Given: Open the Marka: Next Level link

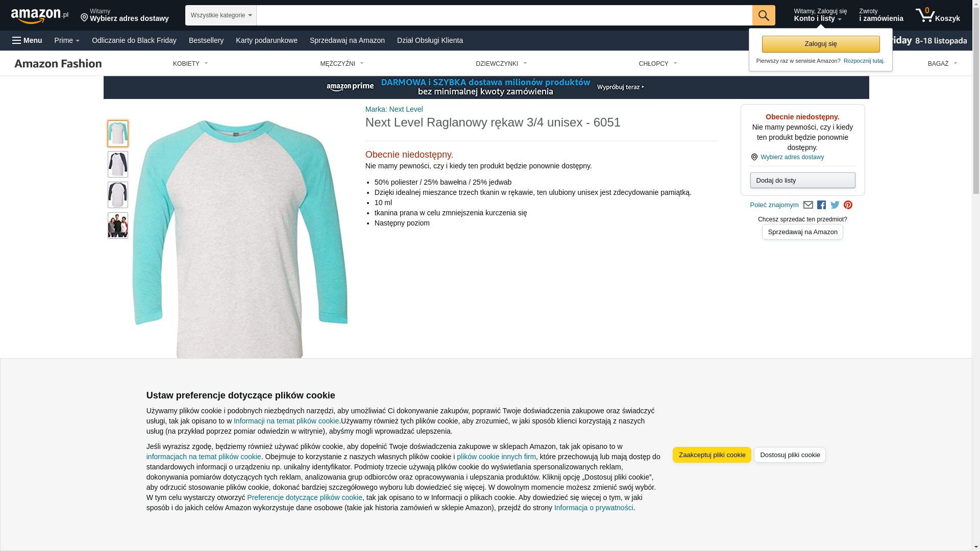Looking at the screenshot, I should (394, 109).
